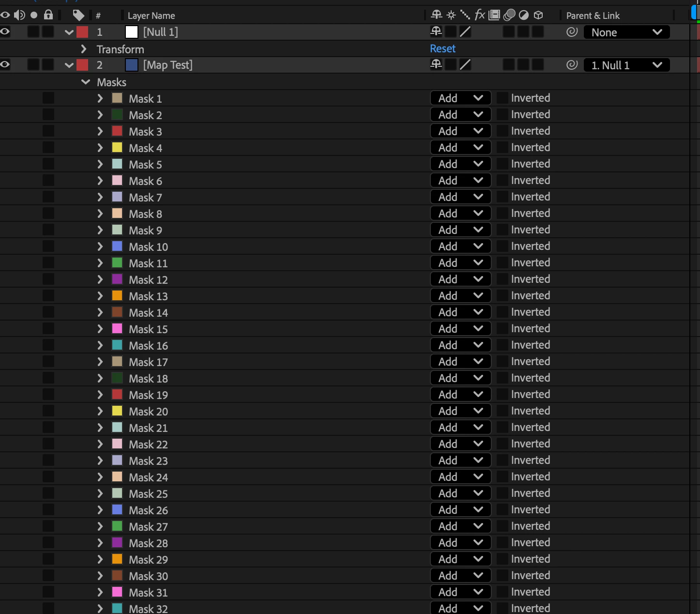700x614 pixels.
Task: Toggle Quality switch on Null 1 layer
Action: pos(465,32)
